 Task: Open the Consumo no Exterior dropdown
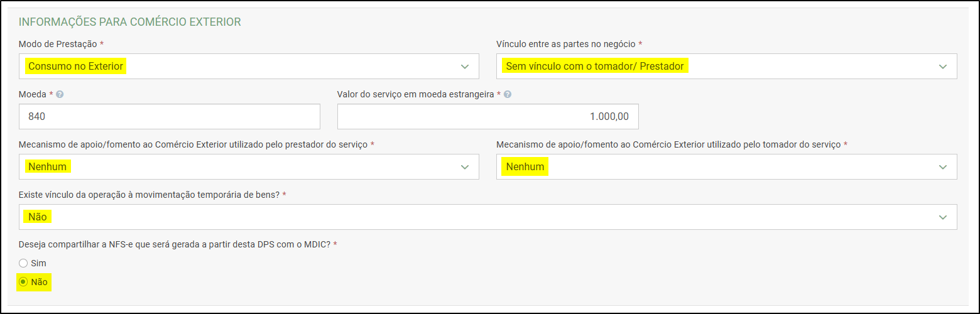pos(249,66)
